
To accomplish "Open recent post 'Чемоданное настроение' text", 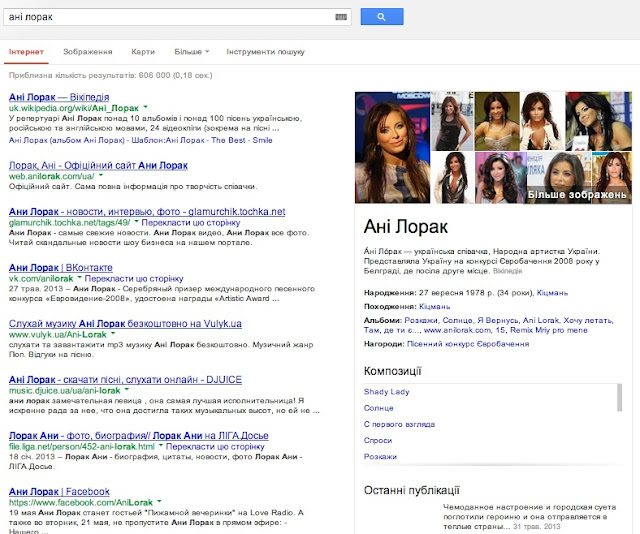I will [529, 517].
